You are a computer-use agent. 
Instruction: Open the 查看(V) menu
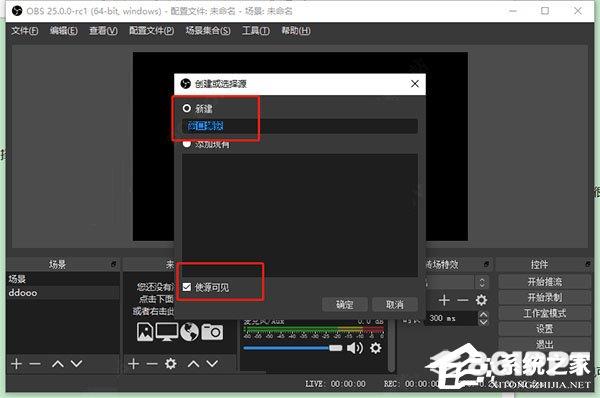[x=103, y=31]
